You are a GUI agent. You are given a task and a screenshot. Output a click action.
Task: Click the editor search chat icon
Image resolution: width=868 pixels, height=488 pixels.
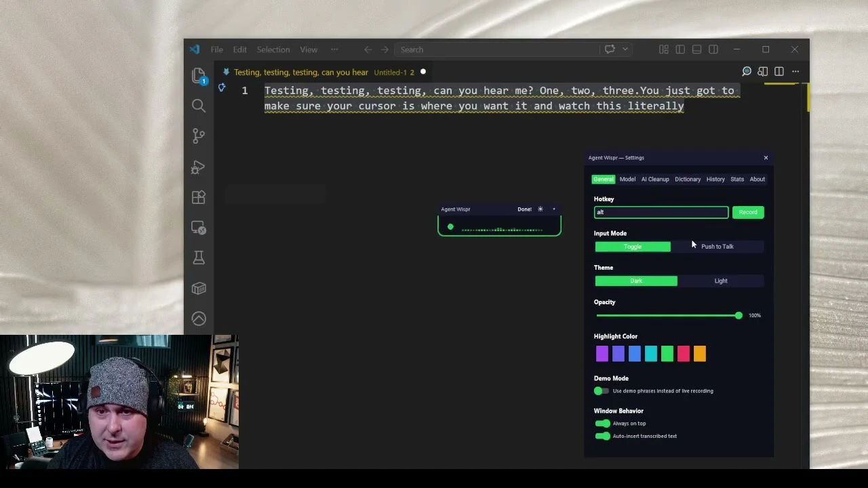(x=747, y=71)
